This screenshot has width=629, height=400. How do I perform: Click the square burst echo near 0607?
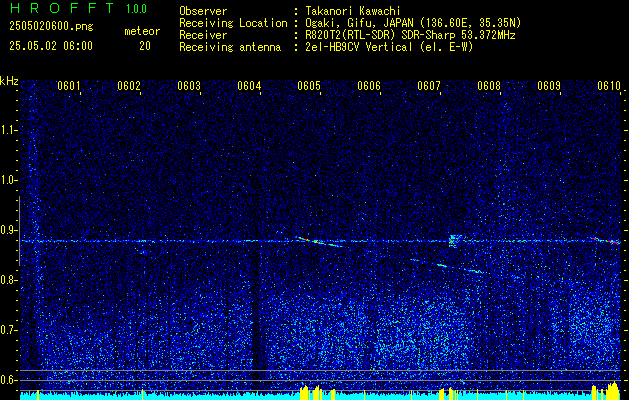click(455, 241)
